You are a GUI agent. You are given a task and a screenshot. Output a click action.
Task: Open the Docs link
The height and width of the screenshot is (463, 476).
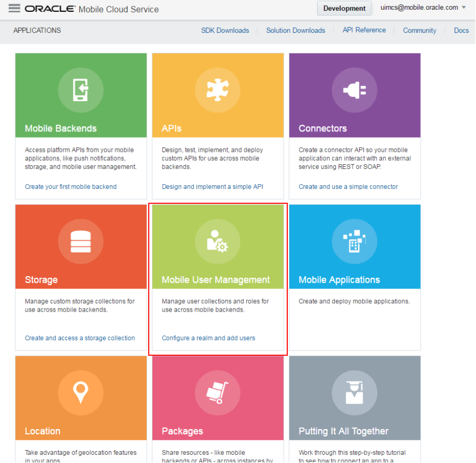461,30
